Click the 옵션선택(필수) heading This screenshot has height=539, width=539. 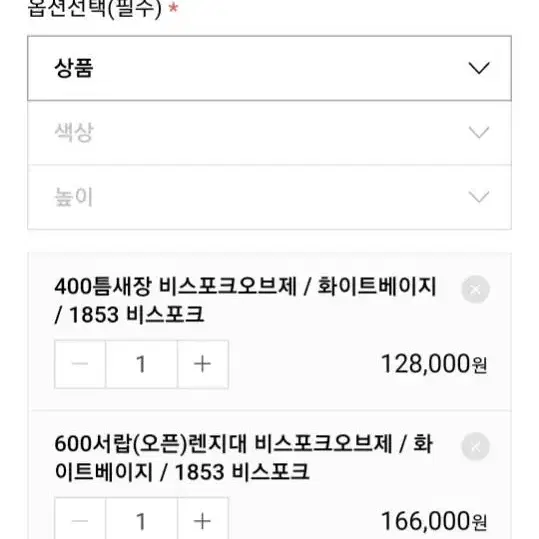coord(95,8)
